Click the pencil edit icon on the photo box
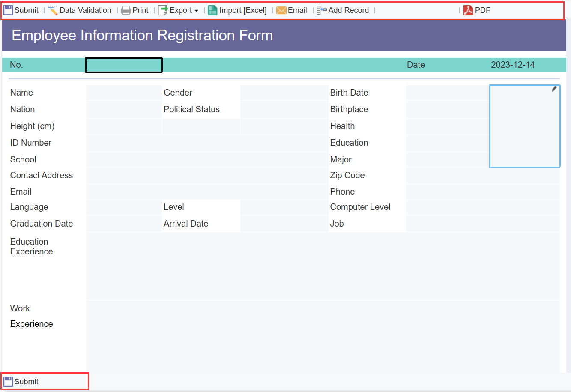 point(554,89)
